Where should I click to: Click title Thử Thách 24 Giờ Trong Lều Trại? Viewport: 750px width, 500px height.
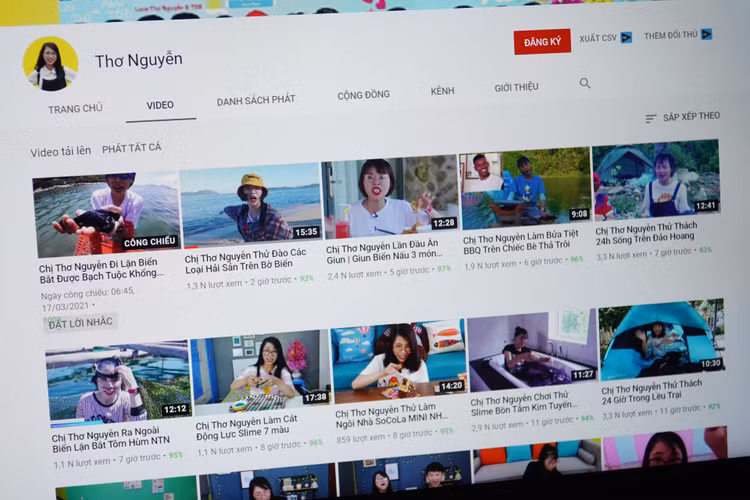(x=652, y=392)
